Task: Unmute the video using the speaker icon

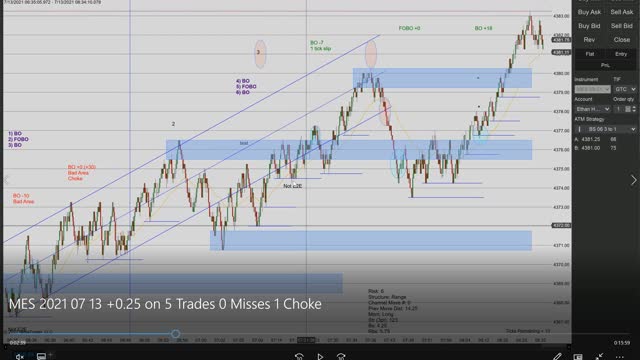Action: 19,357
